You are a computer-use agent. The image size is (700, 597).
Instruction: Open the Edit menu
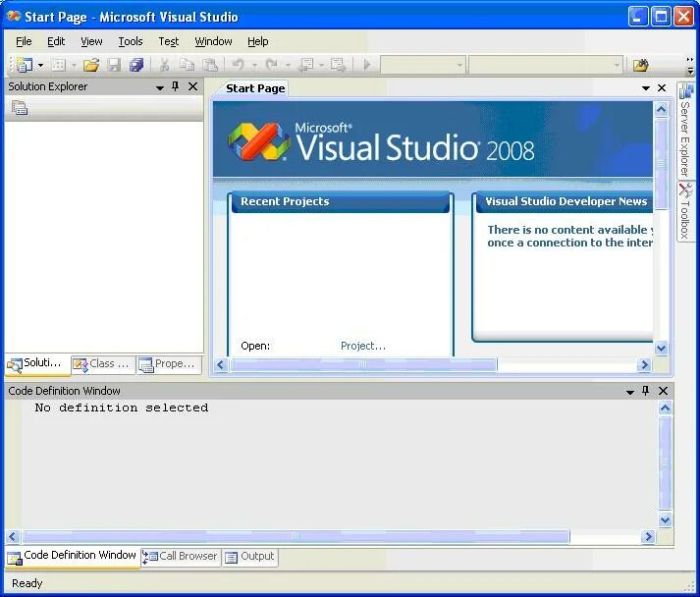pos(56,41)
